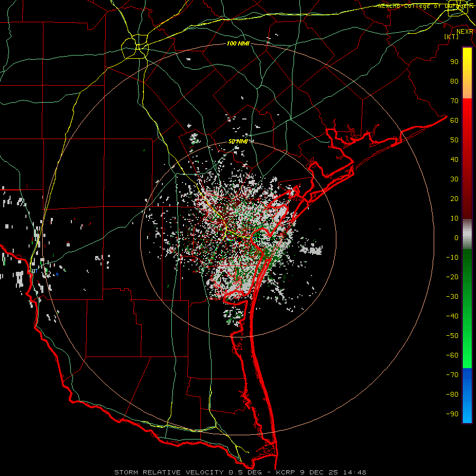Click the "0.5 DEG" elevation text in caption

click(245, 472)
